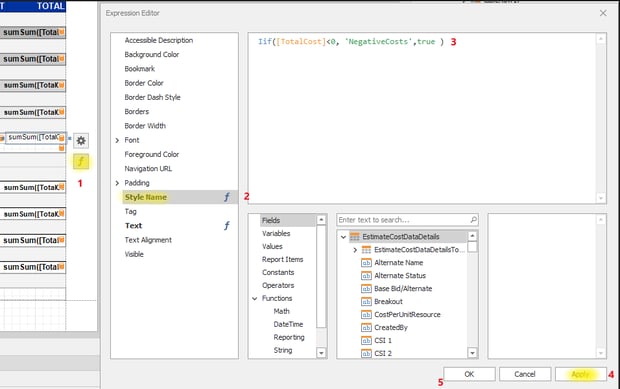620x389 pixels.
Task: Select the Fields category
Action: click(271, 220)
